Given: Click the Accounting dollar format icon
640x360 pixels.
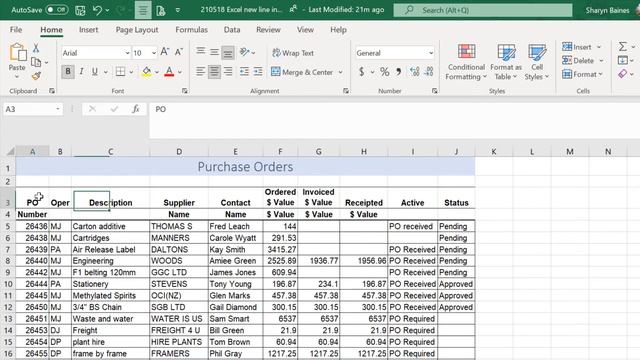Looking at the screenshot, I should (361, 72).
